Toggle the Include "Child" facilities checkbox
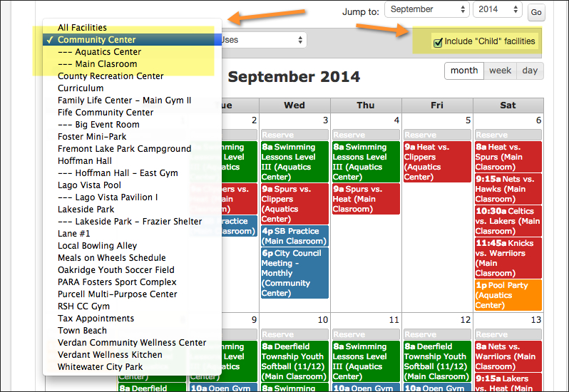The image size is (569, 392). (x=438, y=42)
